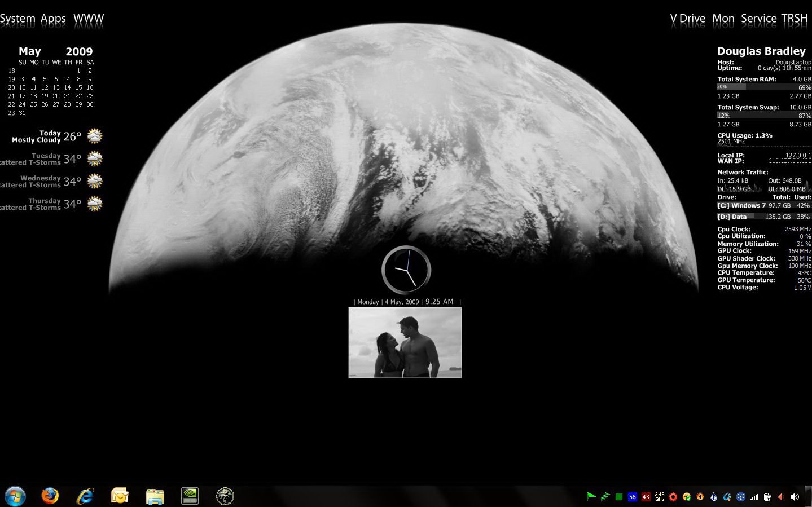
Task: Launch Internet Explorer from the taskbar
Action: 85,496
